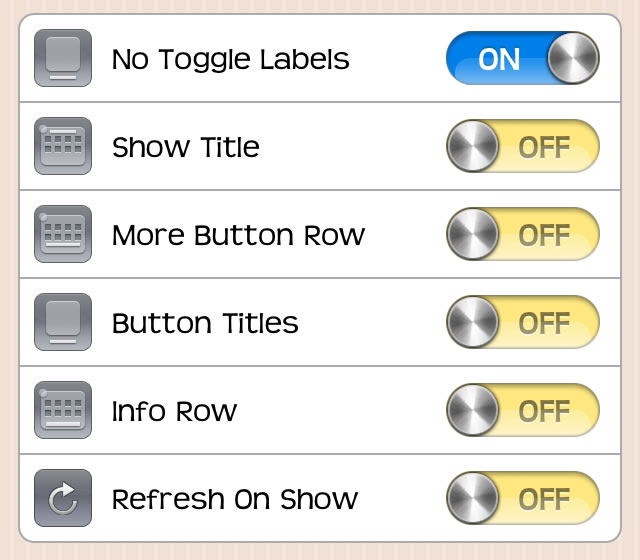Screen dimensions: 640x560
Task: Switch on Button Titles toggle
Action: [523, 322]
